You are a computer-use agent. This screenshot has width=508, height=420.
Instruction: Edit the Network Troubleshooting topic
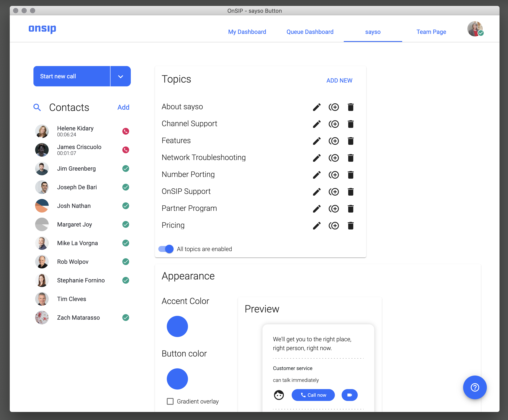[x=317, y=158]
